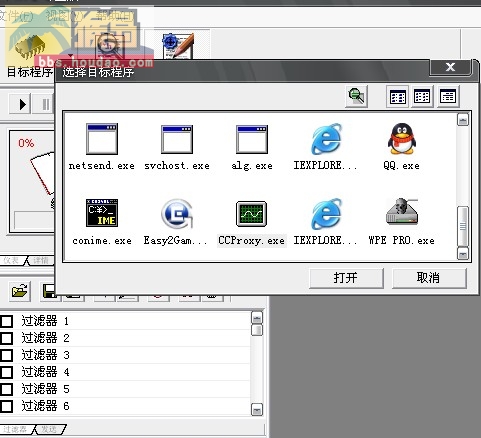
Task: Switch to details view button
Action: tap(448, 97)
